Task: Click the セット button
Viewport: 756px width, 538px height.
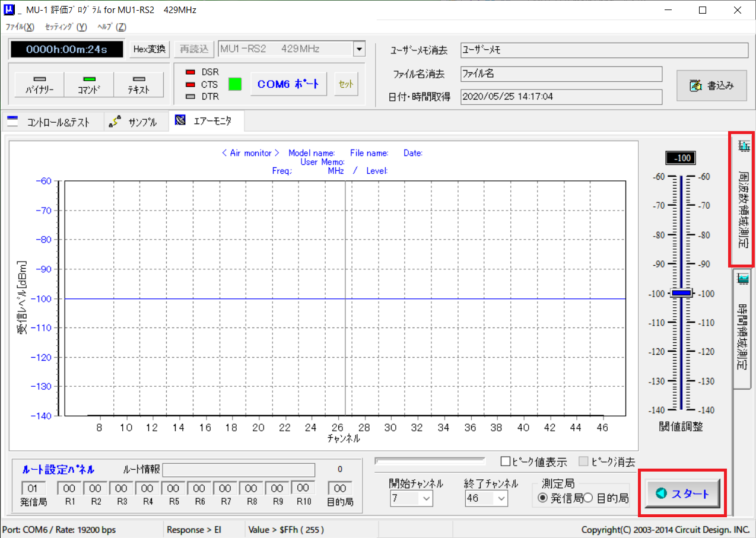Action: pos(345,84)
